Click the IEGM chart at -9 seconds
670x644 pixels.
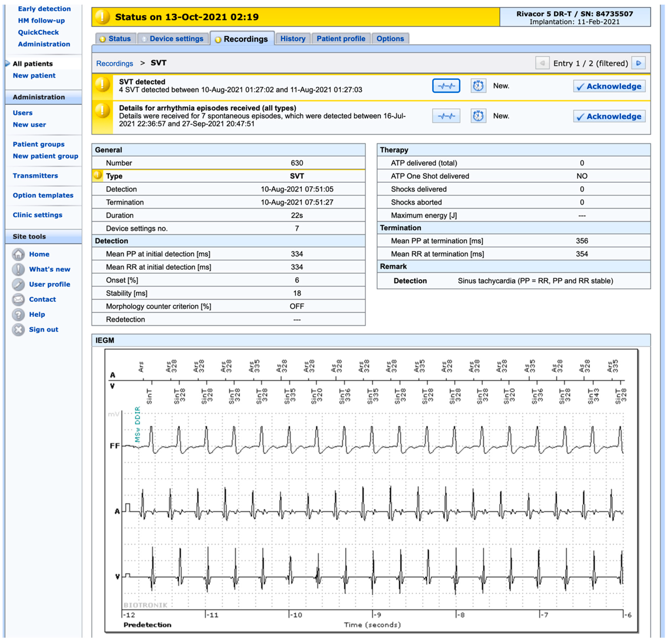pyautogui.click(x=373, y=513)
